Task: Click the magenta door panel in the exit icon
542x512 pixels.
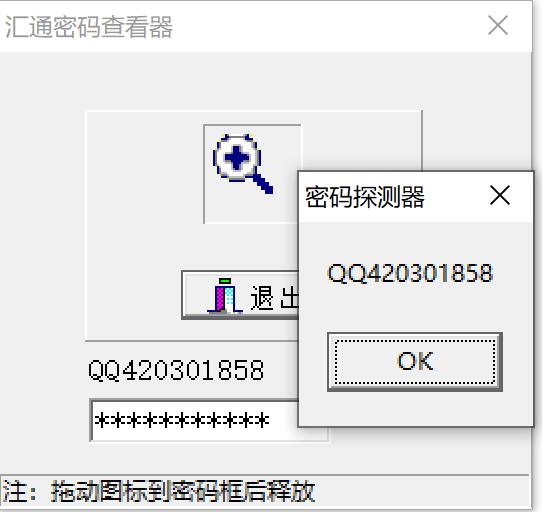Action: (219, 298)
